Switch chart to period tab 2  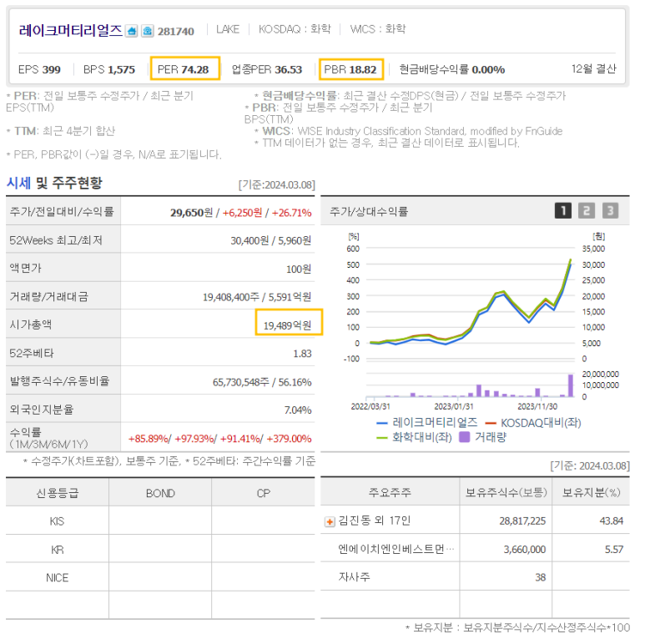[587, 210]
